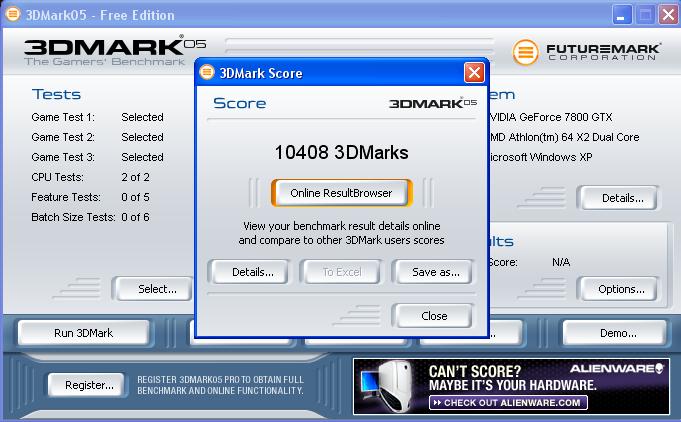Screen dimensions: 681x422
Task: Click the orange icon in the 3DMark Score title bar
Action: 207,72
